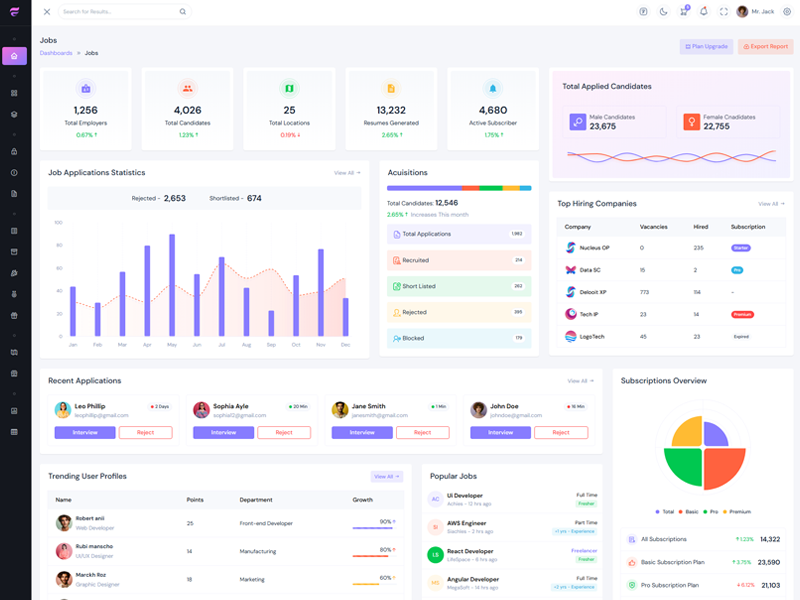Open the shopping cart icon with badge
The height and width of the screenshot is (600, 800).
[683, 12]
